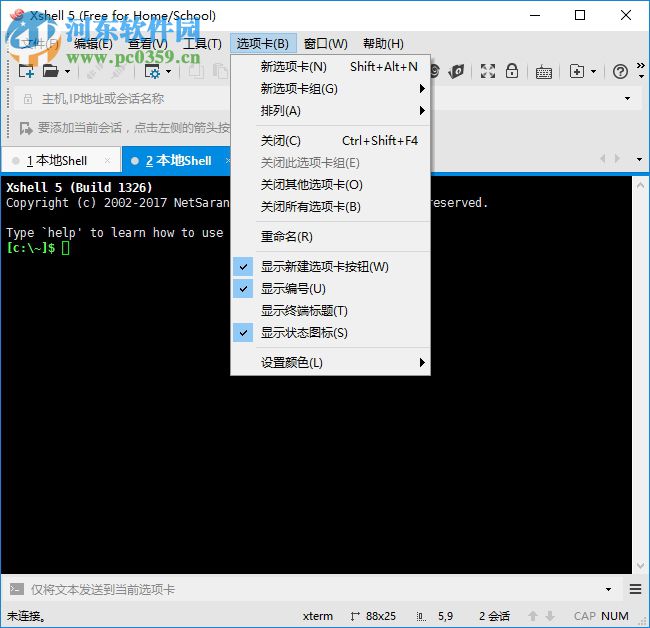650x628 pixels.
Task: Open the 窗口(W) menu
Action: click(325, 44)
